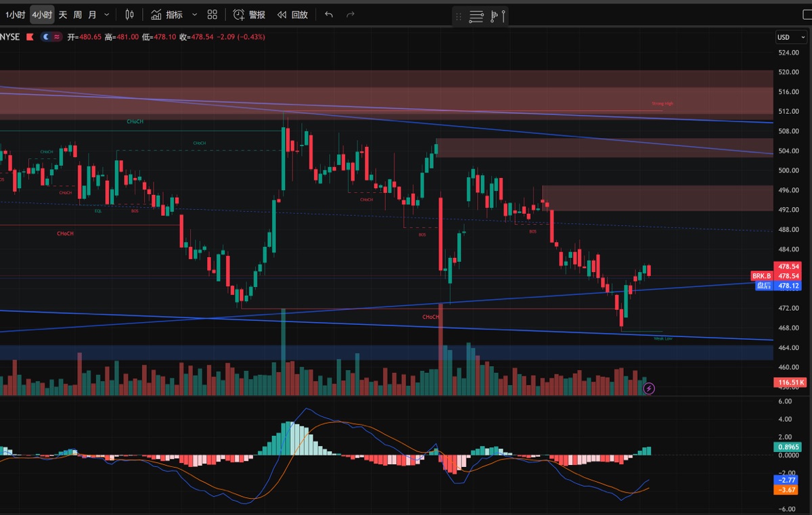Switch to the 1小时 timeframe

pyautogui.click(x=15, y=14)
